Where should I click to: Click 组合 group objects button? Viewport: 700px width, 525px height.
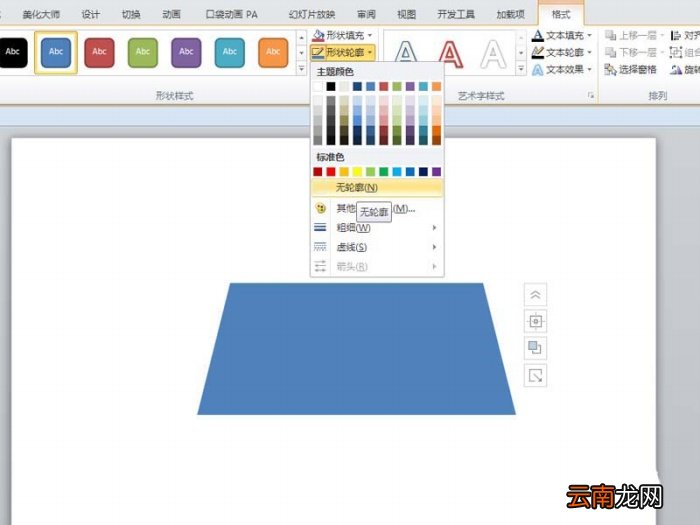point(686,52)
